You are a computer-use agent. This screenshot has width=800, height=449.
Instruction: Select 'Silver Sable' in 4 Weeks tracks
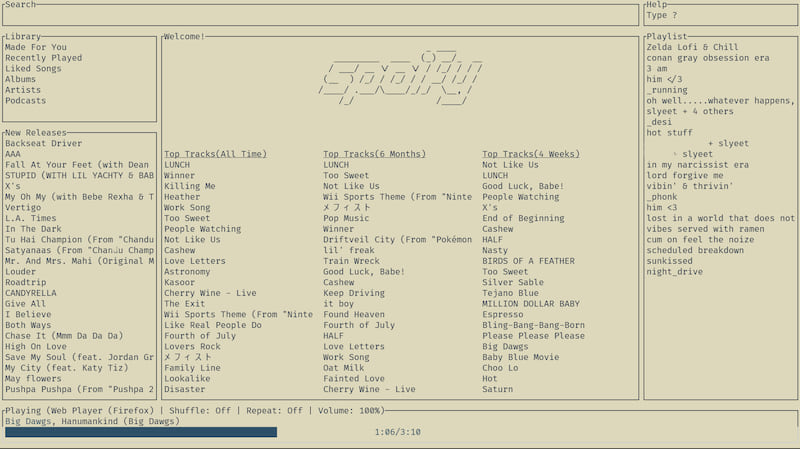(x=513, y=283)
